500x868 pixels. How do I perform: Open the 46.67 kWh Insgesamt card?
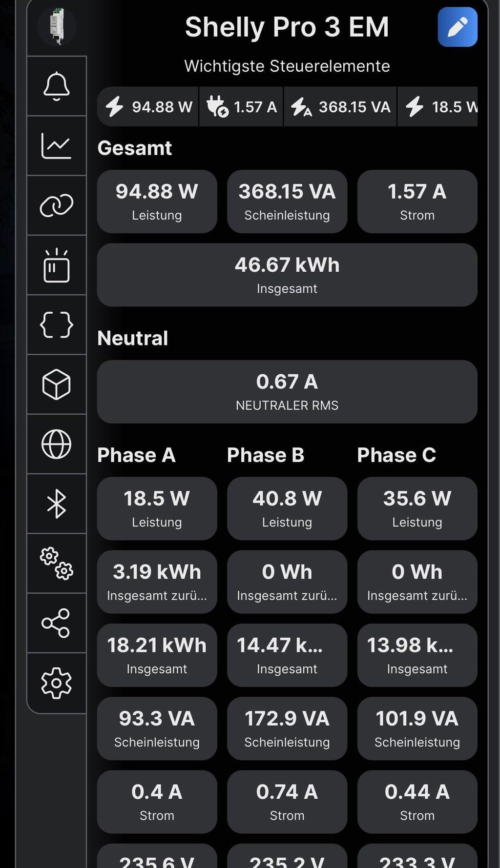[287, 275]
